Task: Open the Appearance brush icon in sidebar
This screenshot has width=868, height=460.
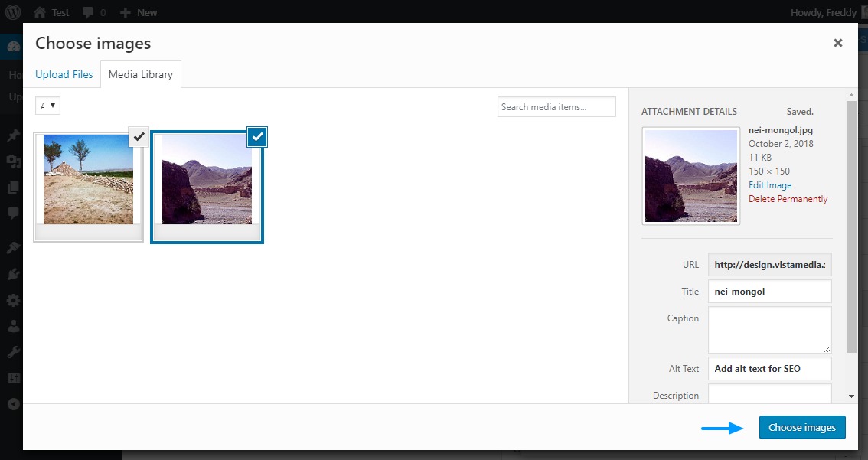Action: pos(13,247)
